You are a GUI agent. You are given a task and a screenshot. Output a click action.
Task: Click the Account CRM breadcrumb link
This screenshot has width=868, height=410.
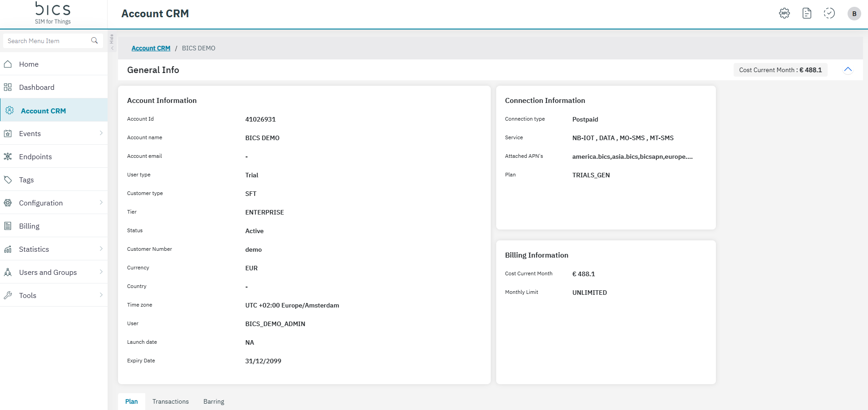[151, 48]
